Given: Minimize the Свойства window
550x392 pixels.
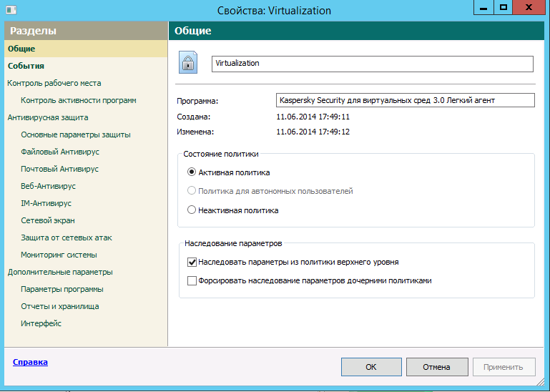Looking at the screenshot, I should [483, 7].
